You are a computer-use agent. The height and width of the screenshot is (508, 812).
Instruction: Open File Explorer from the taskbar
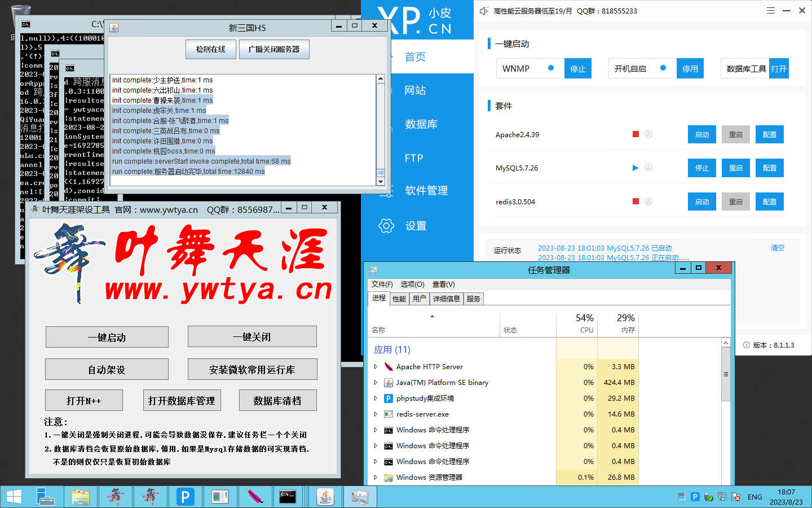(x=81, y=497)
